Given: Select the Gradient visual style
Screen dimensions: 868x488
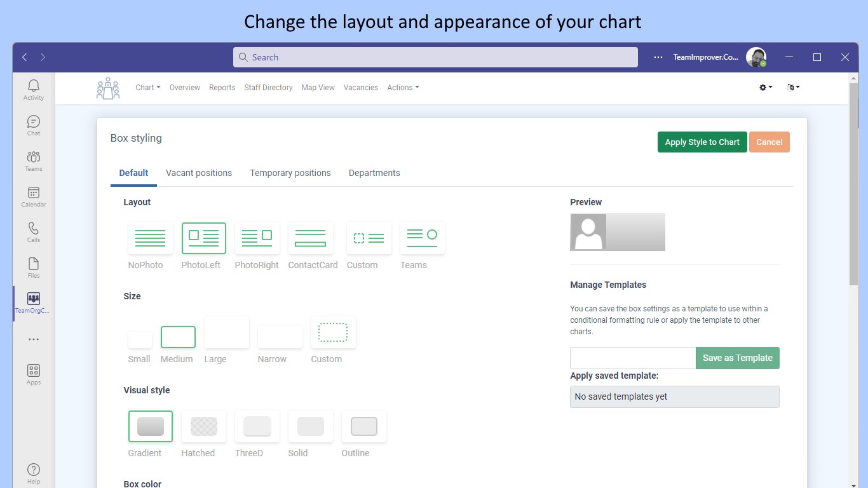Looking at the screenshot, I should (151, 426).
